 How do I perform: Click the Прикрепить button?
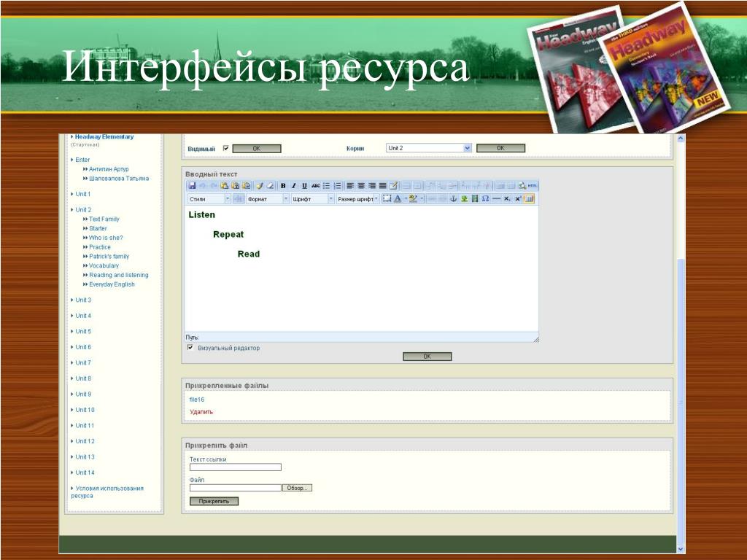tap(214, 501)
